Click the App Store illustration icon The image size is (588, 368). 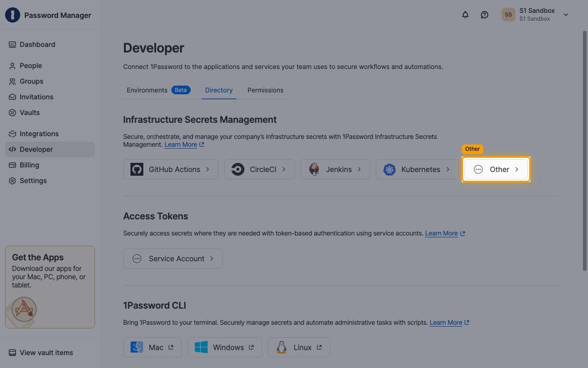tap(24, 309)
